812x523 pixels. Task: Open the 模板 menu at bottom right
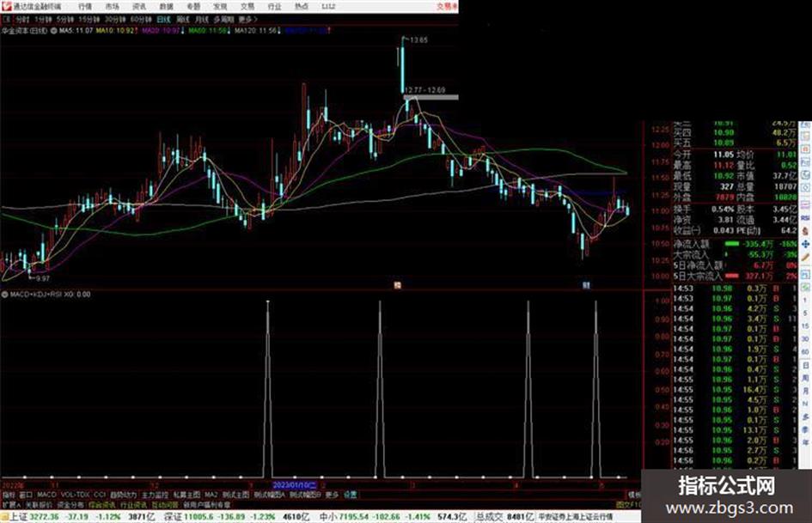pyautogui.click(x=634, y=495)
